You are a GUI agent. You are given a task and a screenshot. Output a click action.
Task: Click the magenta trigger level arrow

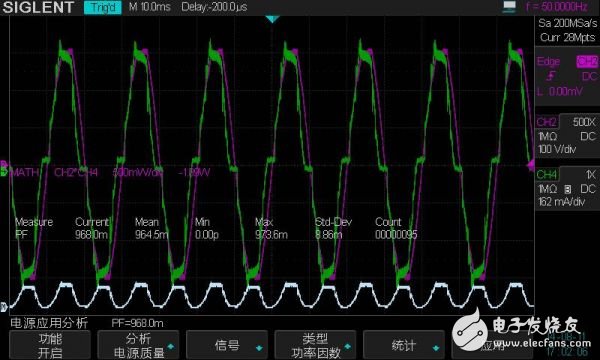click(530, 165)
